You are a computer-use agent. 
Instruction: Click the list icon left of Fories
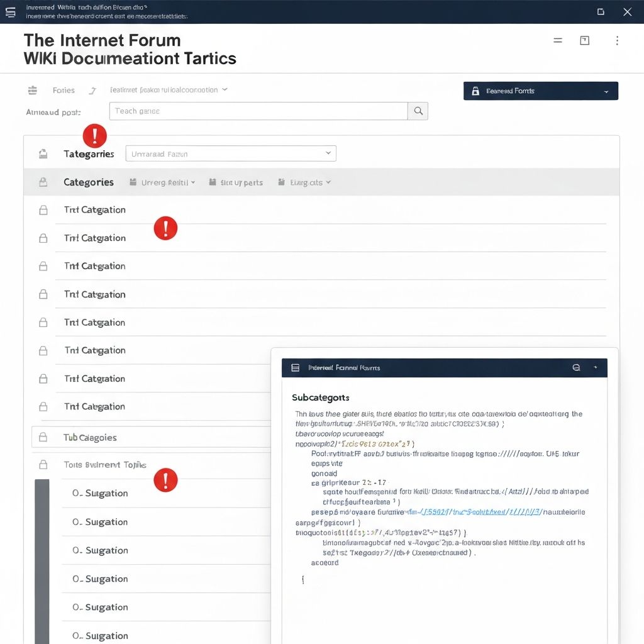[33, 91]
